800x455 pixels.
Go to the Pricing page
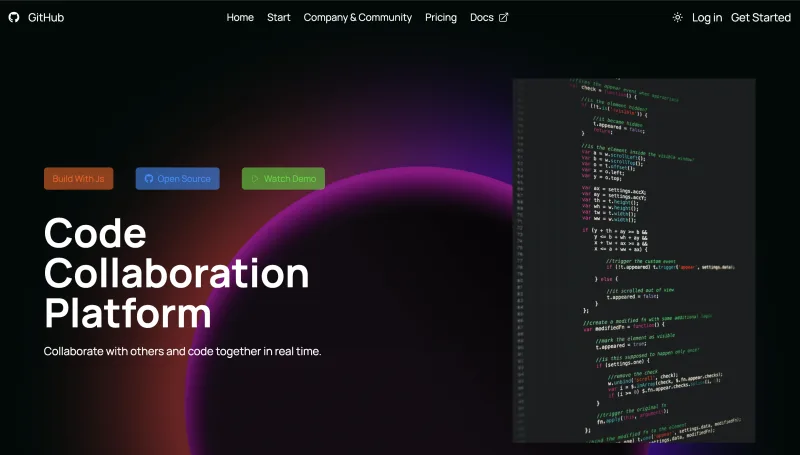[441, 17]
